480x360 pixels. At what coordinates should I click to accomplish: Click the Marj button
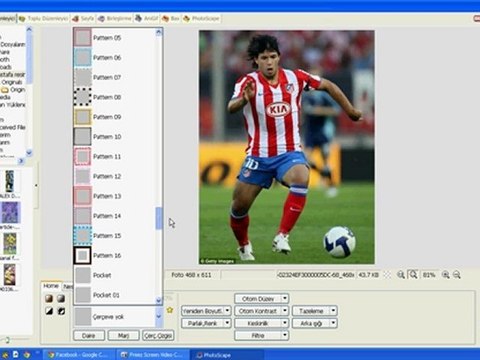click(x=123, y=335)
